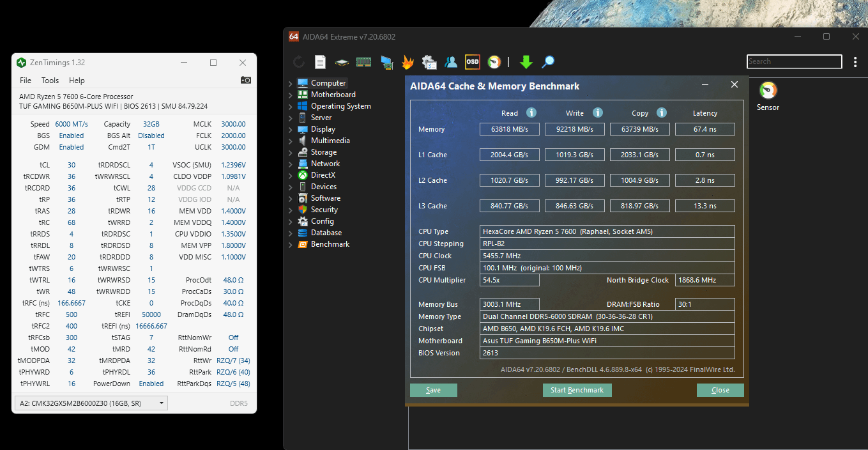Click the BIOS Version value 2613
868x450 pixels.
pos(607,353)
